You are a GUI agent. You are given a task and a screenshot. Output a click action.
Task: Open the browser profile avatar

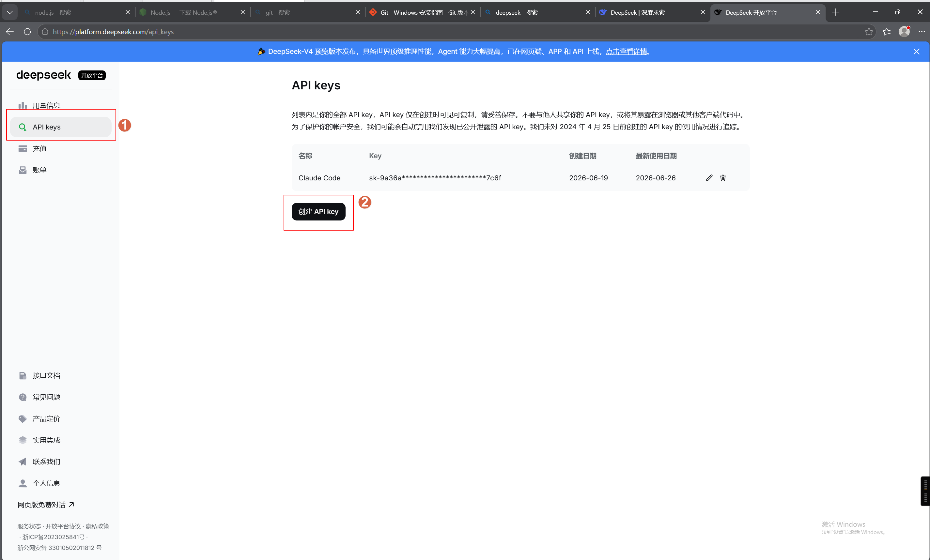(x=904, y=32)
